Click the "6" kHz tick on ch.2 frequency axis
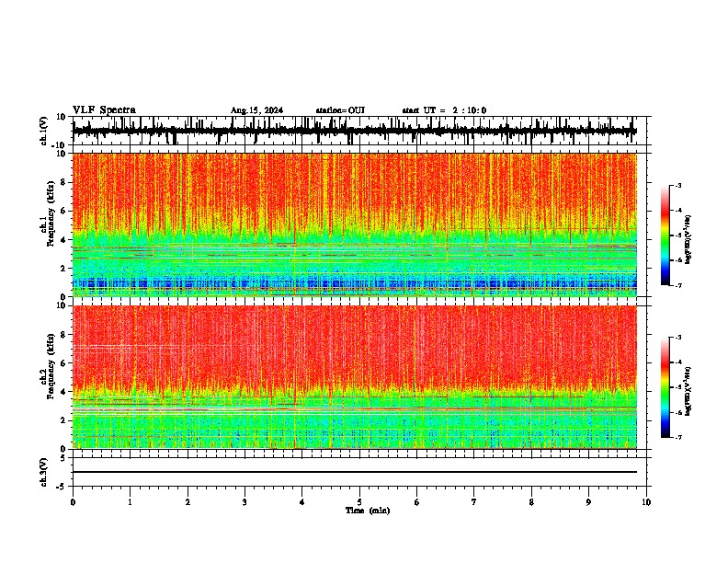The image size is (728, 563). (64, 363)
